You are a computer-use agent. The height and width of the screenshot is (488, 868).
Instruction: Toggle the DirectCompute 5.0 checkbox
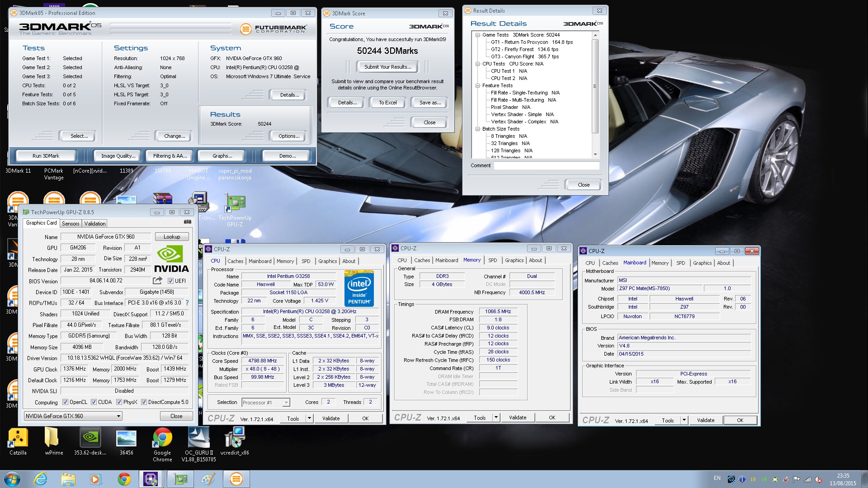144,402
